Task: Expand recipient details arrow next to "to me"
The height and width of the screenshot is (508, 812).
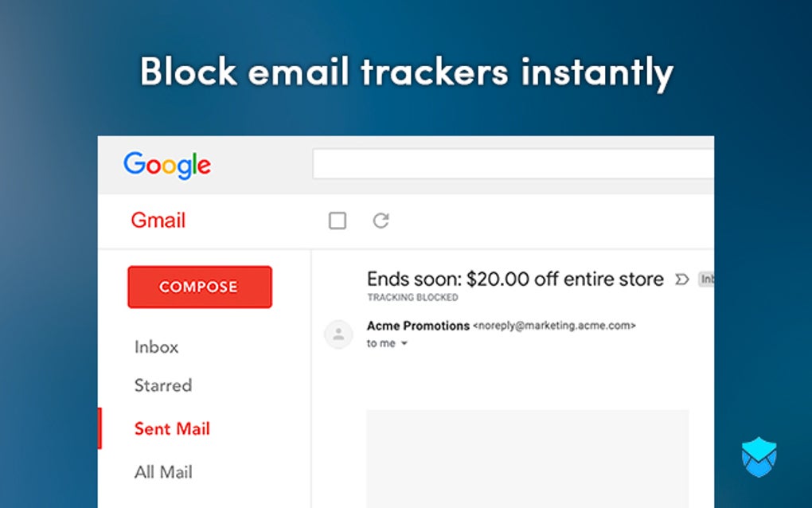Action: [404, 344]
